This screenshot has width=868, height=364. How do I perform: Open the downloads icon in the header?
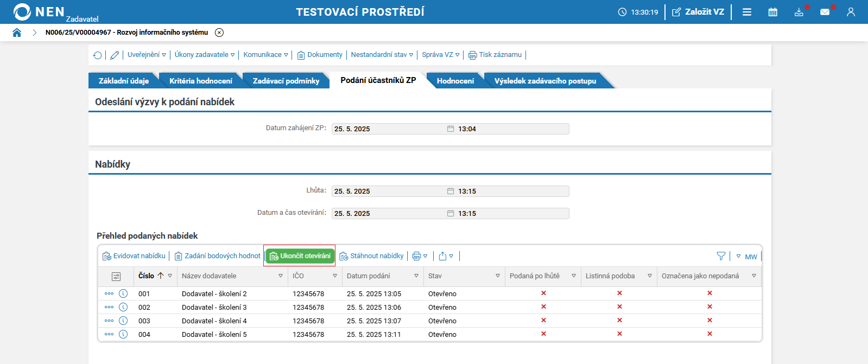(x=799, y=12)
